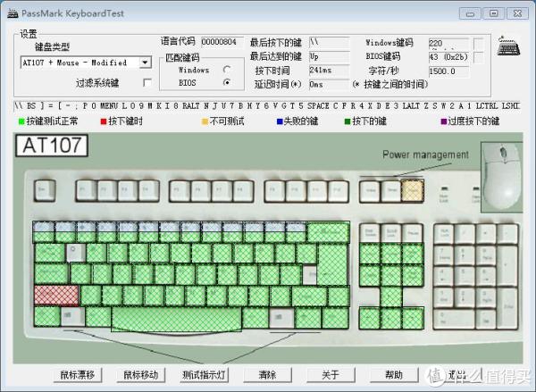
Task: Click the untested Q key
Action: click(x=76, y=253)
